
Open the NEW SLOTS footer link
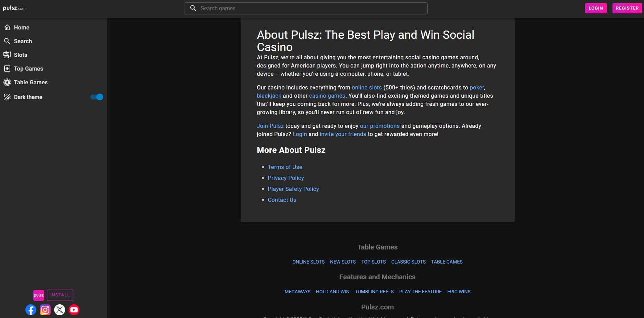pyautogui.click(x=343, y=262)
